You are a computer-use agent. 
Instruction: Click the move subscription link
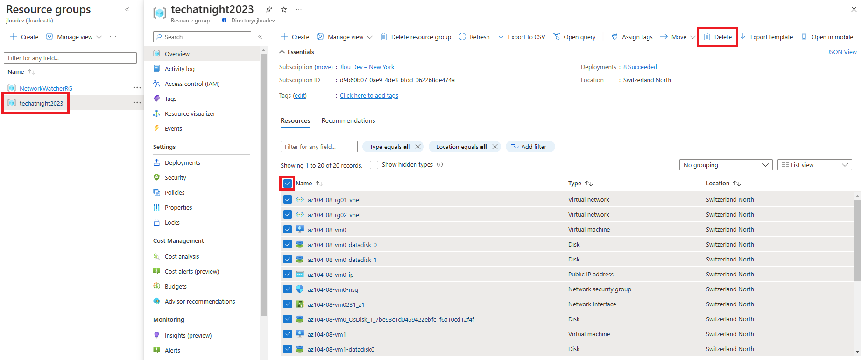click(x=324, y=67)
